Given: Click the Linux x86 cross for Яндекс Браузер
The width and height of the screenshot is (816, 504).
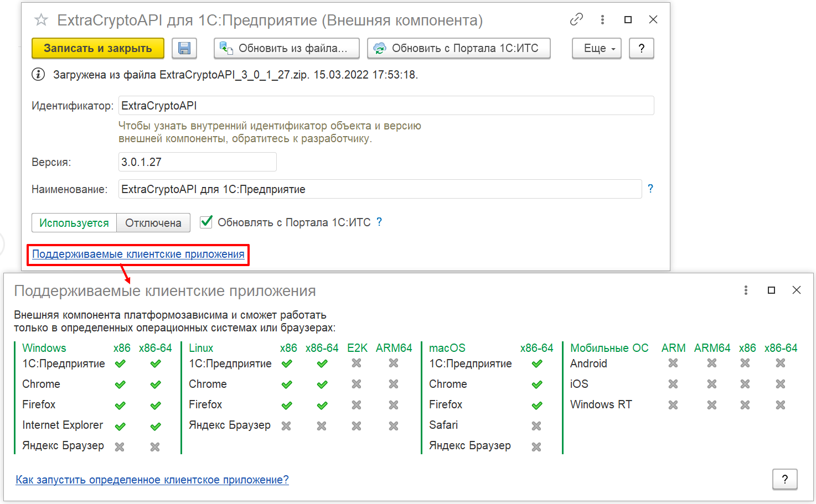Looking at the screenshot, I should pos(286,425).
